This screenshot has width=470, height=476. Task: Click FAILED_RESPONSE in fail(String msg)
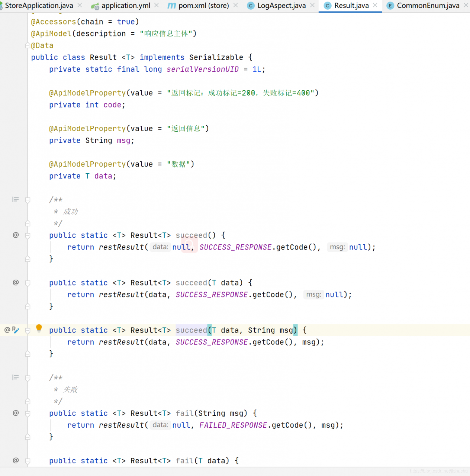point(233,425)
